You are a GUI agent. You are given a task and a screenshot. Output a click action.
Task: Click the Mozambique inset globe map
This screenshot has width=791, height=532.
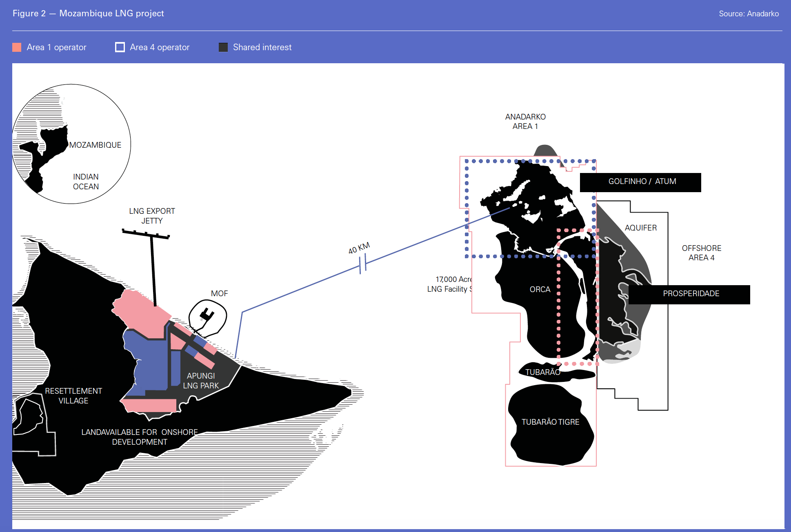[71, 144]
